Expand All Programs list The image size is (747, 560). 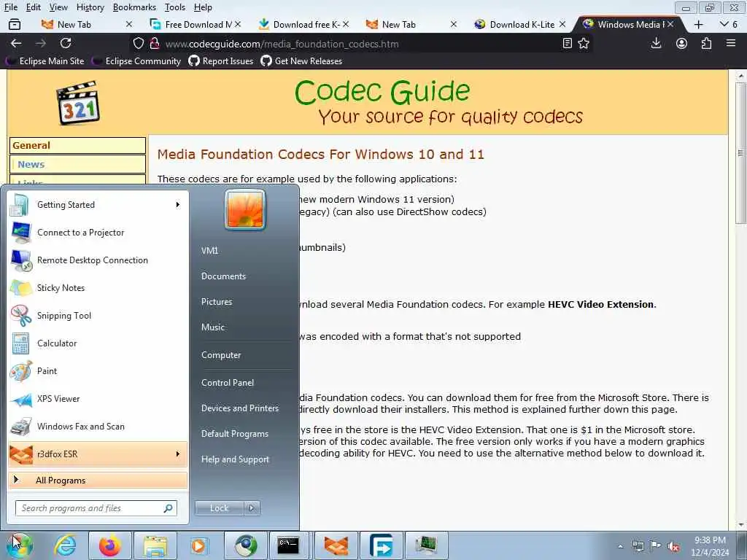click(98, 480)
